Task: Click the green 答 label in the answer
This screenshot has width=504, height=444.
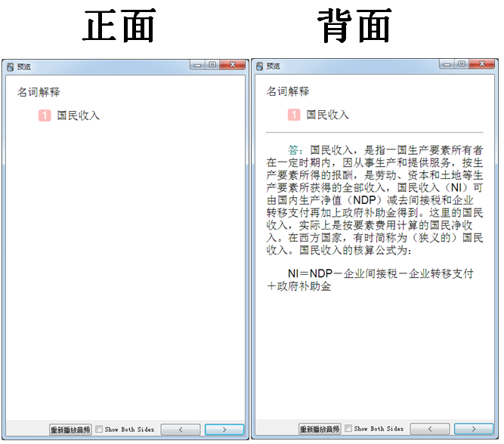Action: 293,150
